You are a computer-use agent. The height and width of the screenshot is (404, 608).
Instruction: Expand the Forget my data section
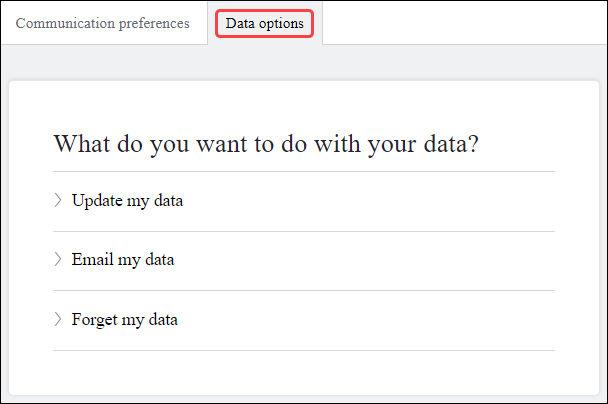125,320
